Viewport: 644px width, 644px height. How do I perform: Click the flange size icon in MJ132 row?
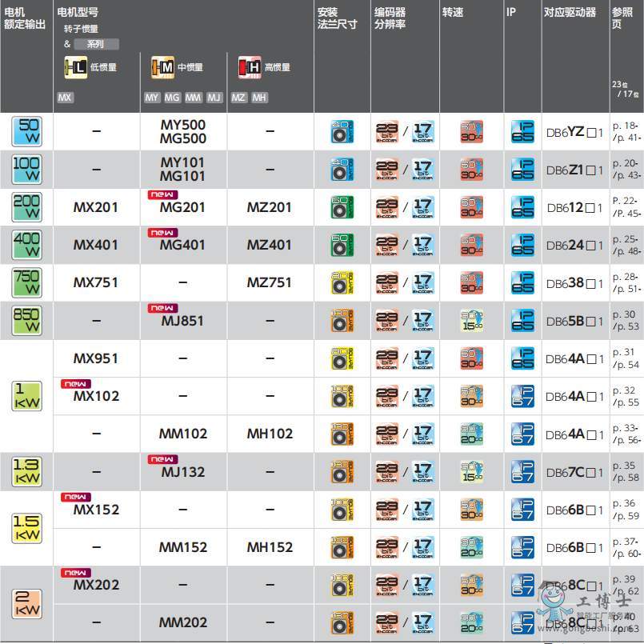coord(342,472)
